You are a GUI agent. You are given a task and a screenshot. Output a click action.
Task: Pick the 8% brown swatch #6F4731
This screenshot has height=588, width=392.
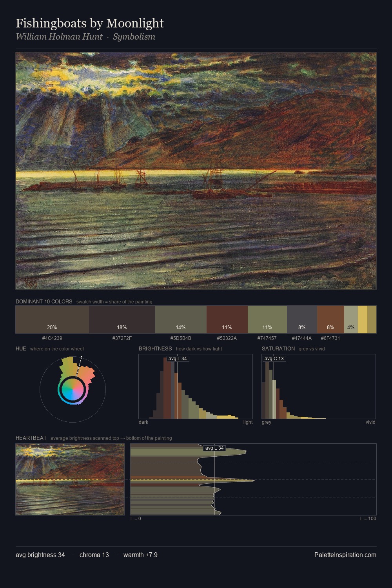click(x=330, y=319)
